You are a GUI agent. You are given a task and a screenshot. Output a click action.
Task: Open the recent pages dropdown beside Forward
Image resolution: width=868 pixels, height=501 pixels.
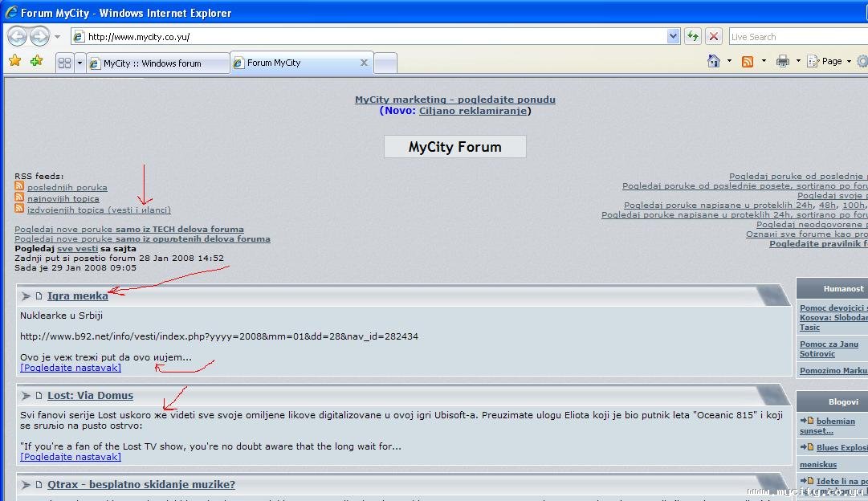pos(58,37)
